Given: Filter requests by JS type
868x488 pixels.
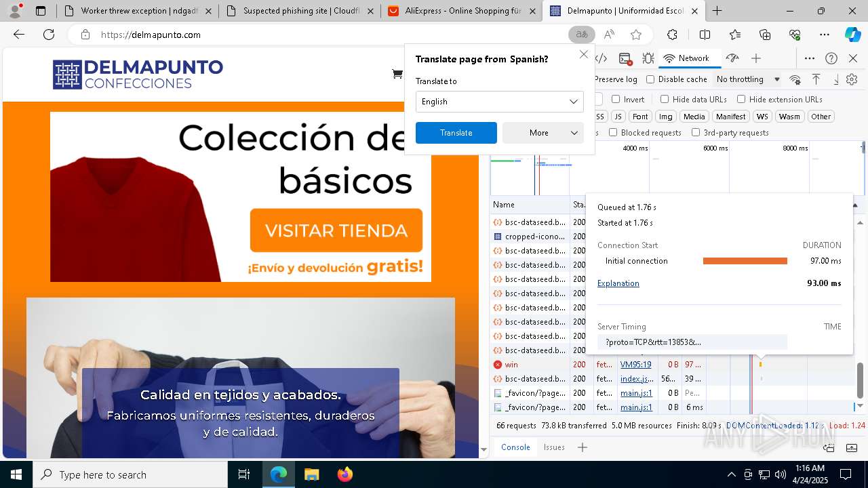Looking at the screenshot, I should [618, 117].
